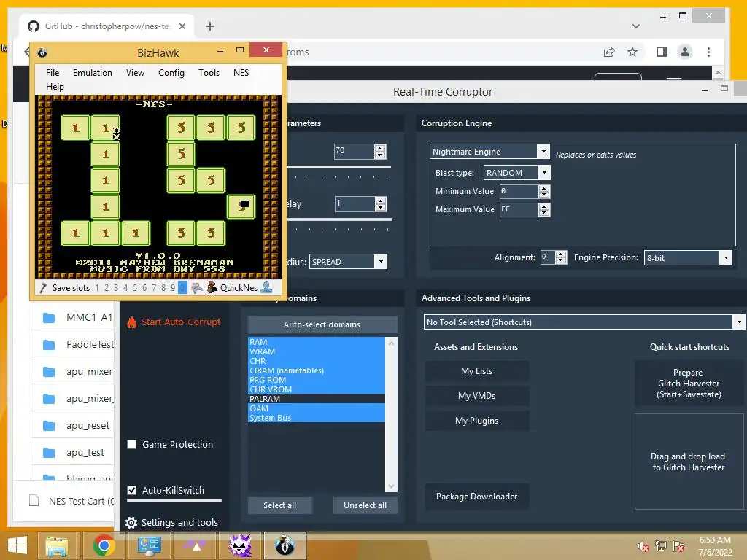Bookmark the page with the star icon
The width and height of the screenshot is (747, 560).
[632, 52]
